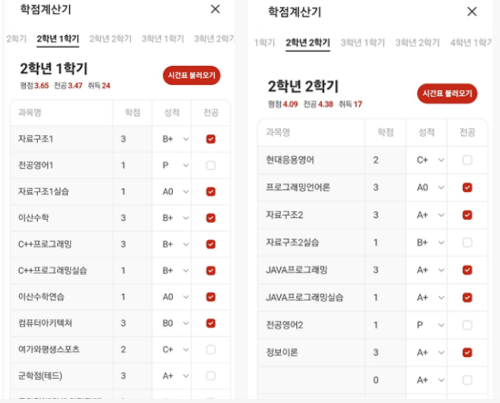The height and width of the screenshot is (403, 500).
Task: Expand the A+ grade dropdown for 정보이론
Action: [427, 353]
